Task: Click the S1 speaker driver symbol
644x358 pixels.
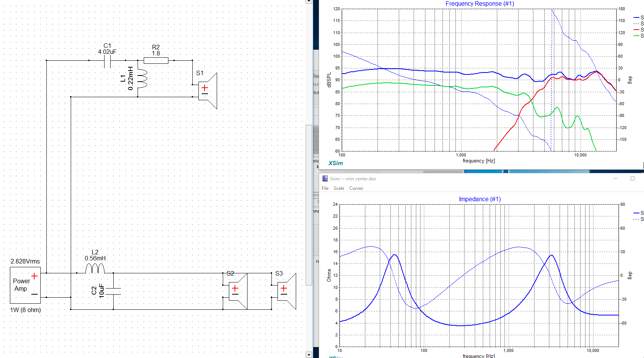Action: click(207, 91)
